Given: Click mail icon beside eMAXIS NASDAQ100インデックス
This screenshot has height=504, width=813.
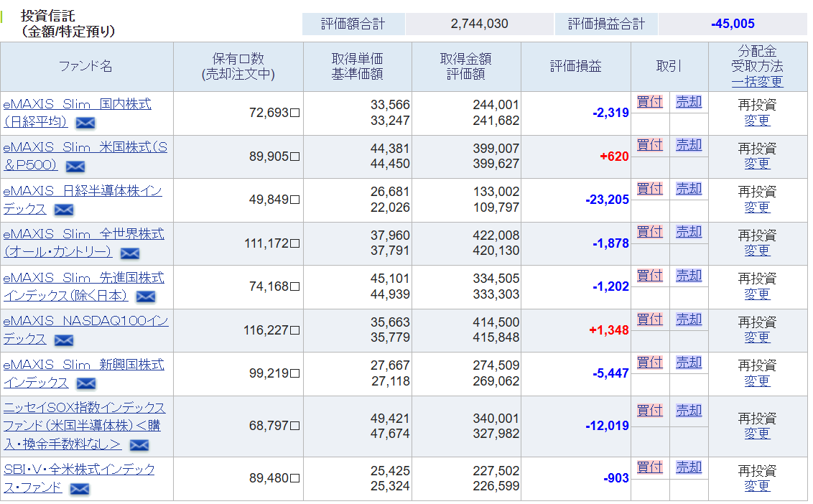Looking at the screenshot, I should click(x=64, y=340).
